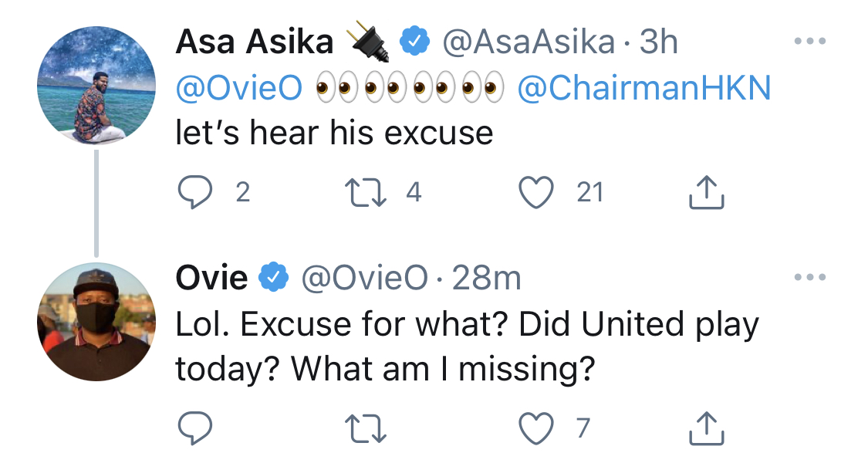Open more options on Ovie's tweet
Screen dimensions: 868x453
[x=809, y=276]
